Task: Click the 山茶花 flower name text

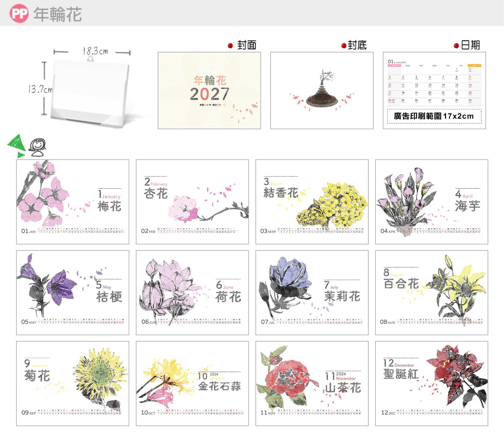Action: coord(343,388)
